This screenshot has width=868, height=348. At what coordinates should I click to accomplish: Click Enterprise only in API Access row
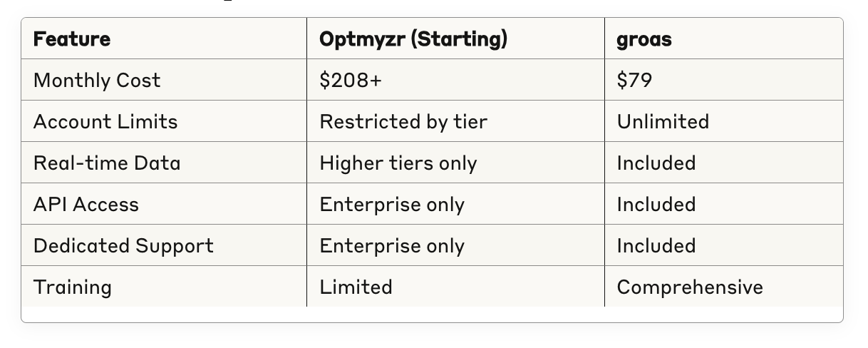pos(392,205)
